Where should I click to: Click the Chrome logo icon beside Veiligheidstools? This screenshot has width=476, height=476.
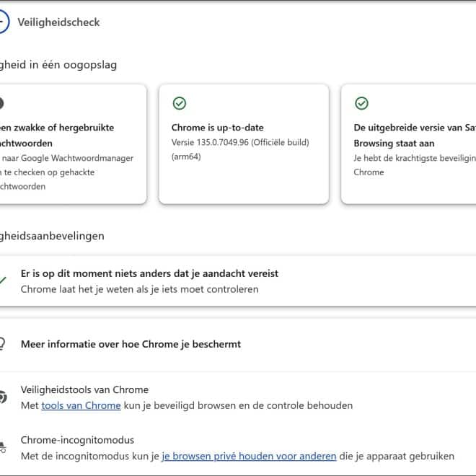(3, 397)
